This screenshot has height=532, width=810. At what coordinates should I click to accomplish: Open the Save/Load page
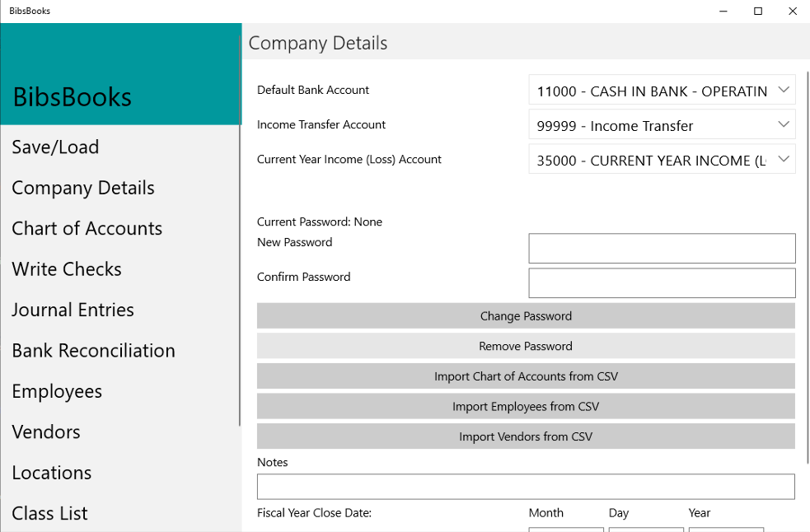pyautogui.click(x=55, y=147)
